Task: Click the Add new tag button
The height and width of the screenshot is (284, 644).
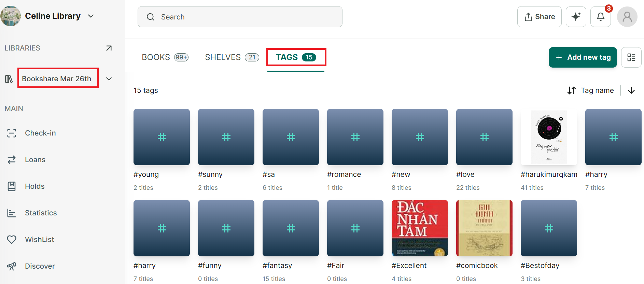Action: (583, 57)
